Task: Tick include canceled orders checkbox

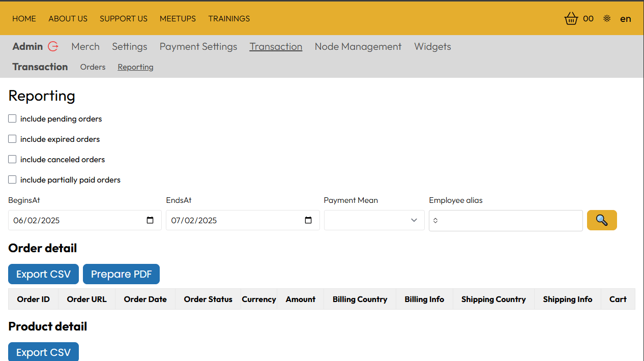Action: (12, 159)
